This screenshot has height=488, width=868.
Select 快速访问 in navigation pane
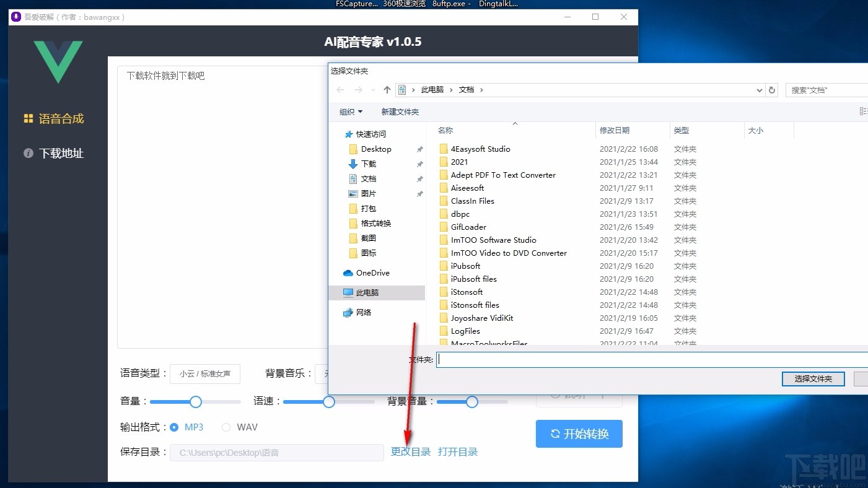pos(366,134)
